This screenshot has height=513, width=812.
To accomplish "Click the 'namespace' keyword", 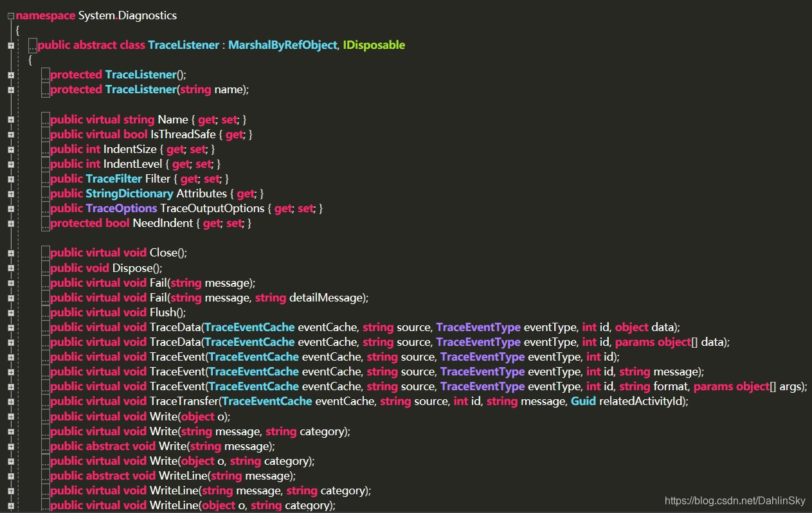I will pos(46,15).
